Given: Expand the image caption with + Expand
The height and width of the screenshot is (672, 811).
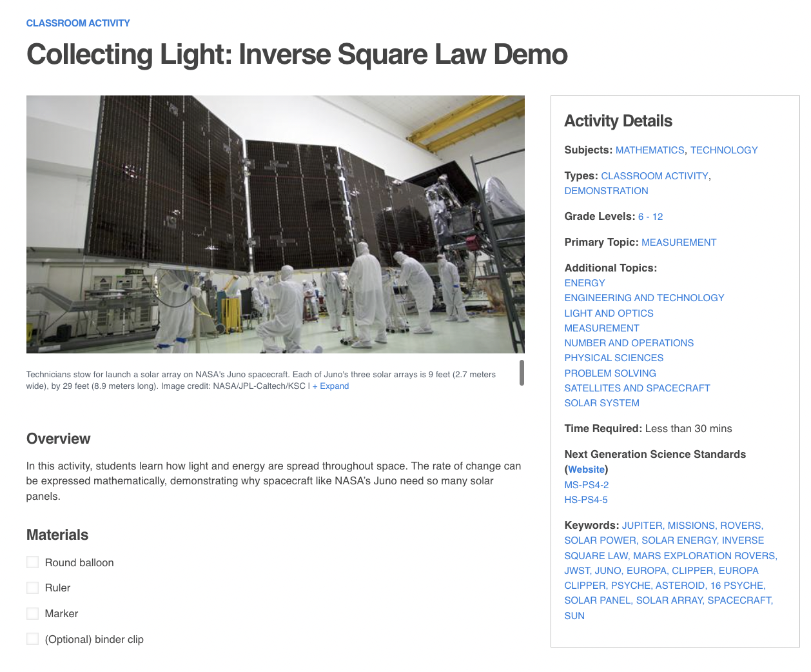Looking at the screenshot, I should [331, 386].
